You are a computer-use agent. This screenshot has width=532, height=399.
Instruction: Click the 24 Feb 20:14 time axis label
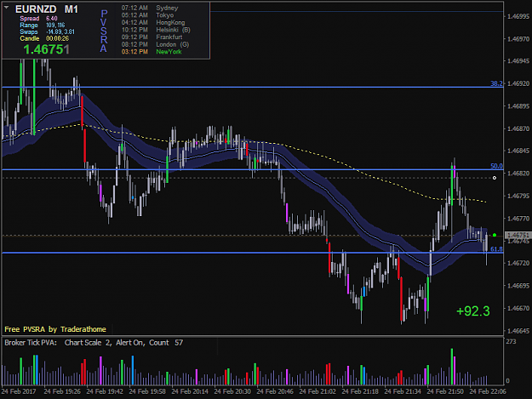pyautogui.click(x=190, y=391)
